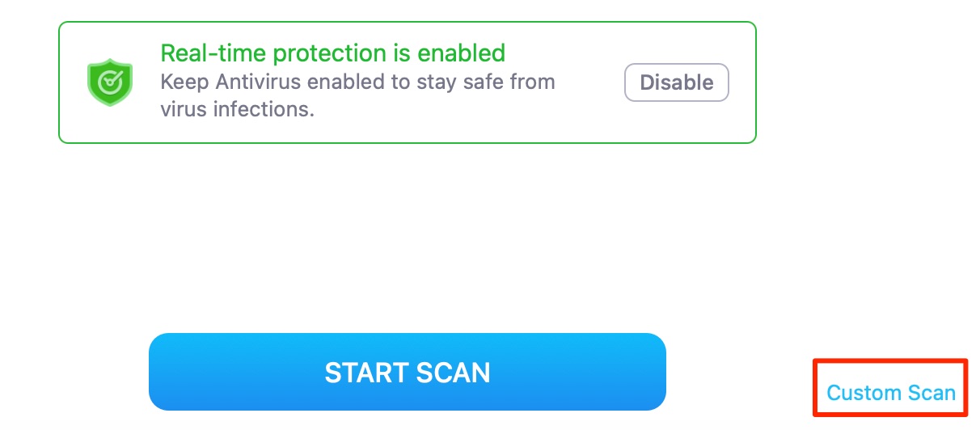Click the radar checkmark inside the shield
Image resolution: width=980 pixels, height=430 pixels.
[x=109, y=81]
